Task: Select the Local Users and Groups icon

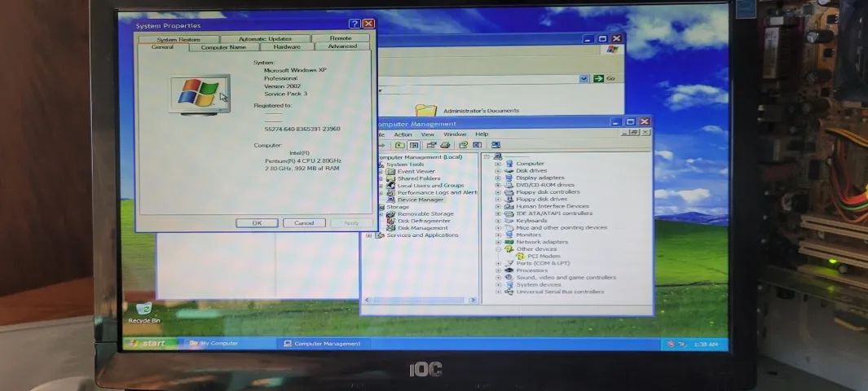Action: click(391, 186)
